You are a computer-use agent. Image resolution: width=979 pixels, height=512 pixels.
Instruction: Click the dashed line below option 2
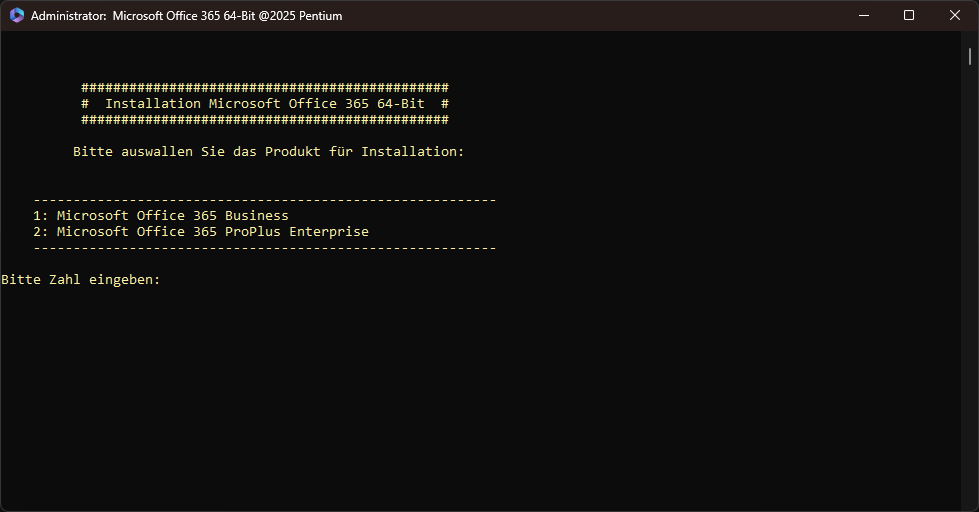click(264, 248)
